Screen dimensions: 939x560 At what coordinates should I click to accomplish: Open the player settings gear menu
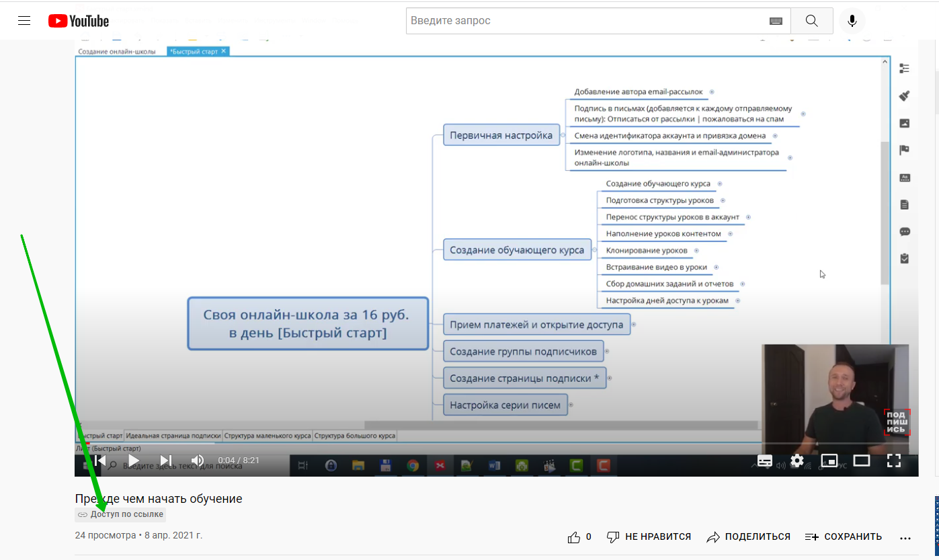pyautogui.click(x=797, y=461)
